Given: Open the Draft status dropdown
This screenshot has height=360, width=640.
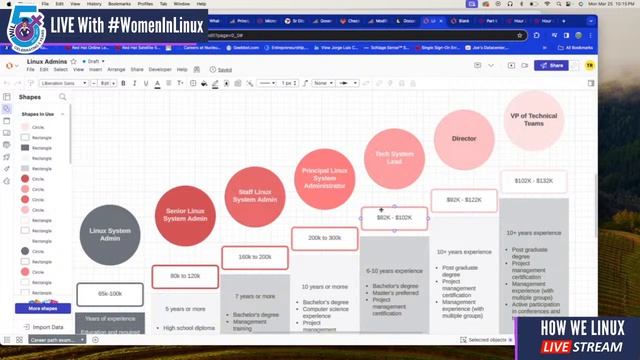Looking at the screenshot, I should click(93, 61).
